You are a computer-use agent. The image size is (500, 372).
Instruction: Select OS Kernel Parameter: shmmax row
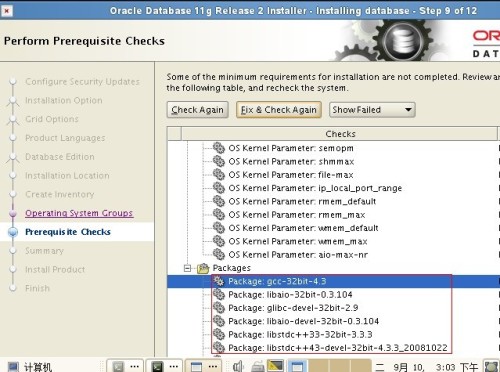291,161
